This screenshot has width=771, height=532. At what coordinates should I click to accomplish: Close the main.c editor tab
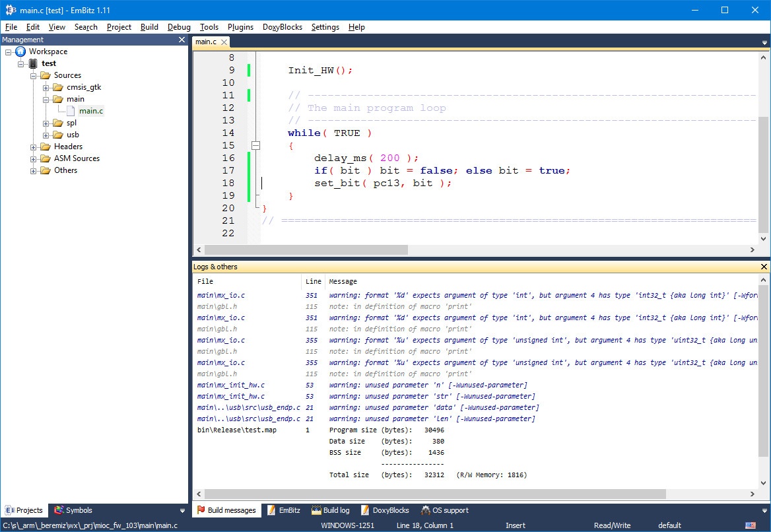[224, 42]
